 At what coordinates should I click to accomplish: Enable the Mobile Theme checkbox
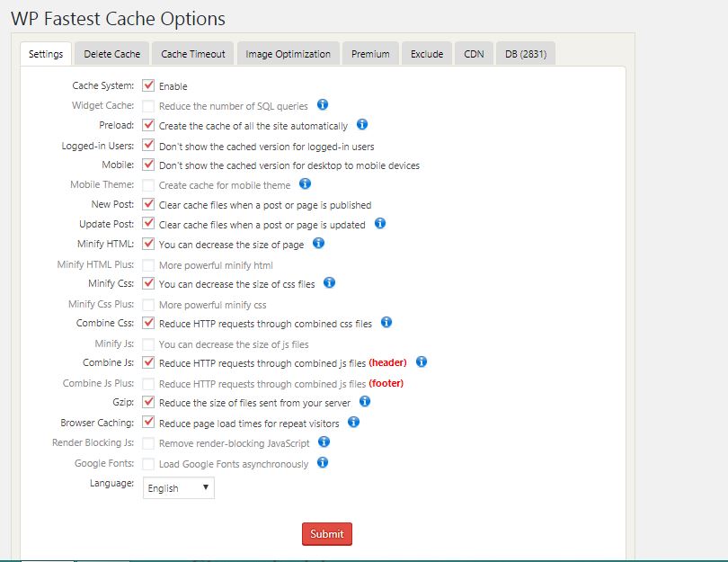point(148,185)
